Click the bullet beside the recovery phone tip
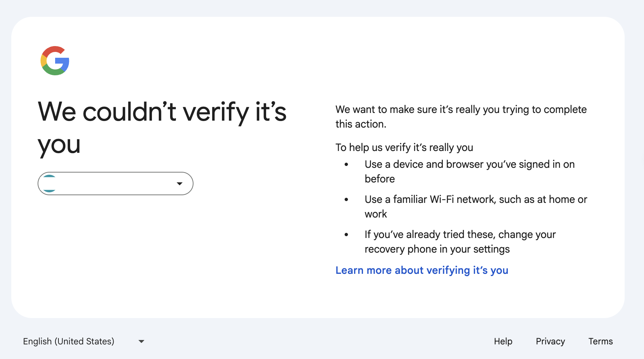Viewport: 644px width, 359px height. click(x=346, y=235)
